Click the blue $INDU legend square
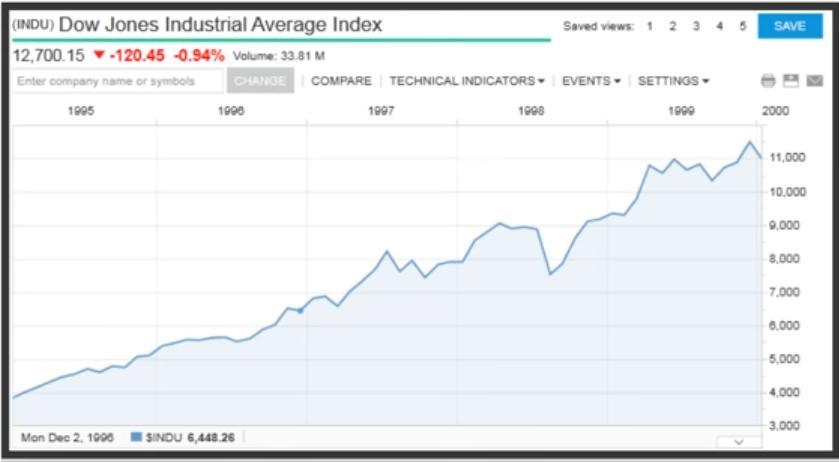 click(136, 437)
